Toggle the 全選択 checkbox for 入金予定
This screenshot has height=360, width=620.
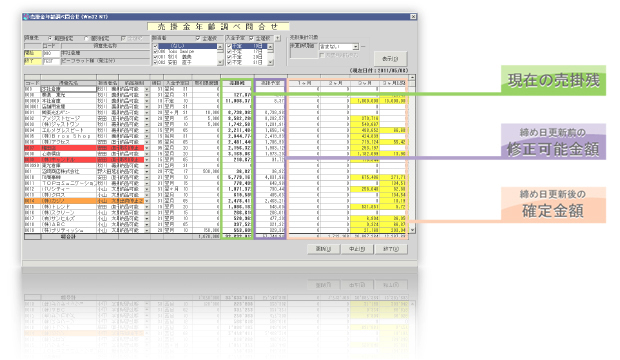(x=251, y=38)
